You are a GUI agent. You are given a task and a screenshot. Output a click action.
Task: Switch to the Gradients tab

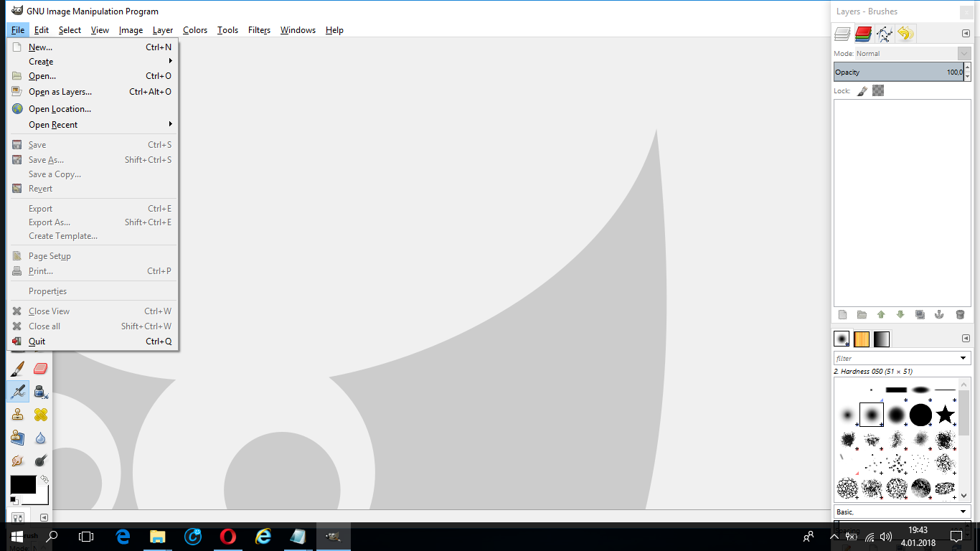click(x=882, y=339)
